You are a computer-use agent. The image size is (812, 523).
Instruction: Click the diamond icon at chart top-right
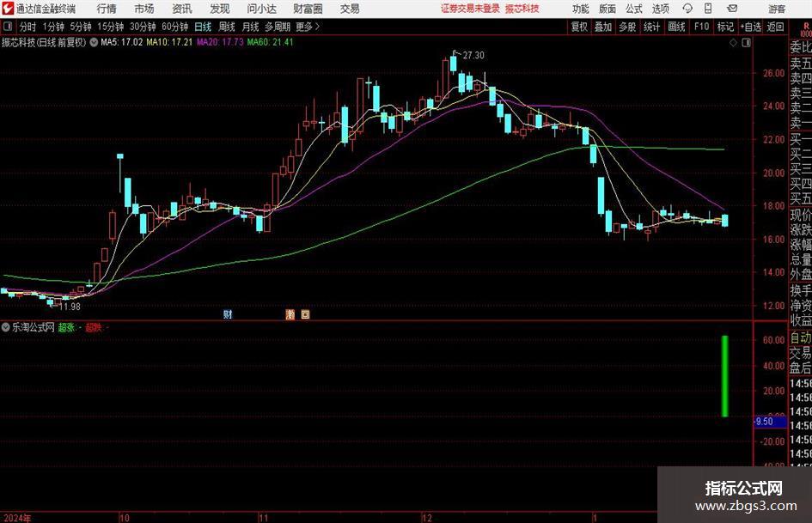tap(733, 43)
